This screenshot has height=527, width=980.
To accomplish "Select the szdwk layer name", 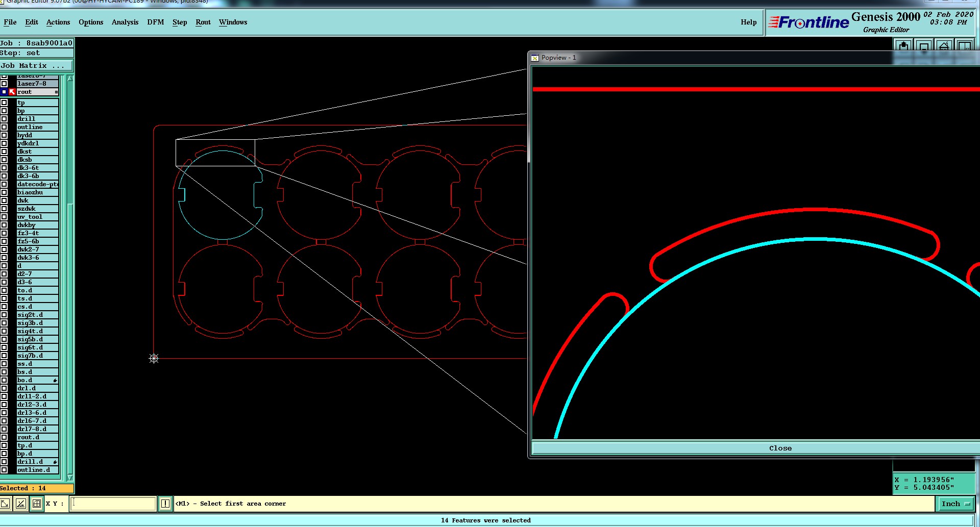I will click(x=38, y=209).
